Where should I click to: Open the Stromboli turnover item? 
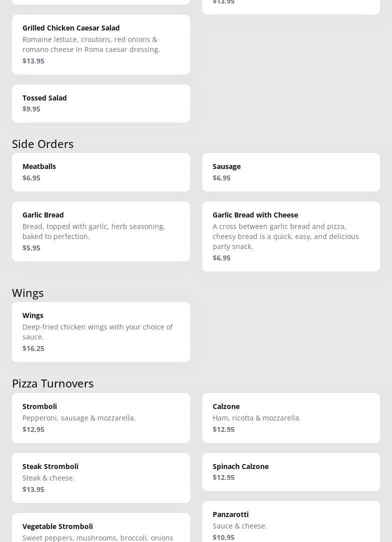[x=101, y=418]
